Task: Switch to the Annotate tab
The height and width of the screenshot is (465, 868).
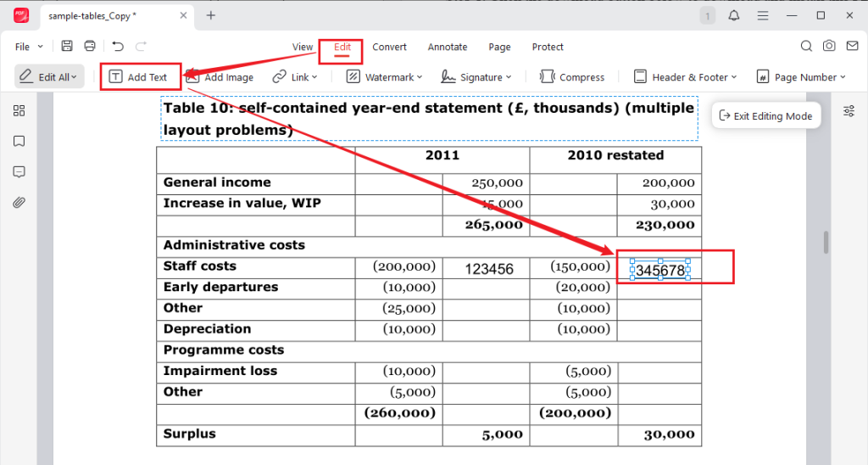Action: 448,48
